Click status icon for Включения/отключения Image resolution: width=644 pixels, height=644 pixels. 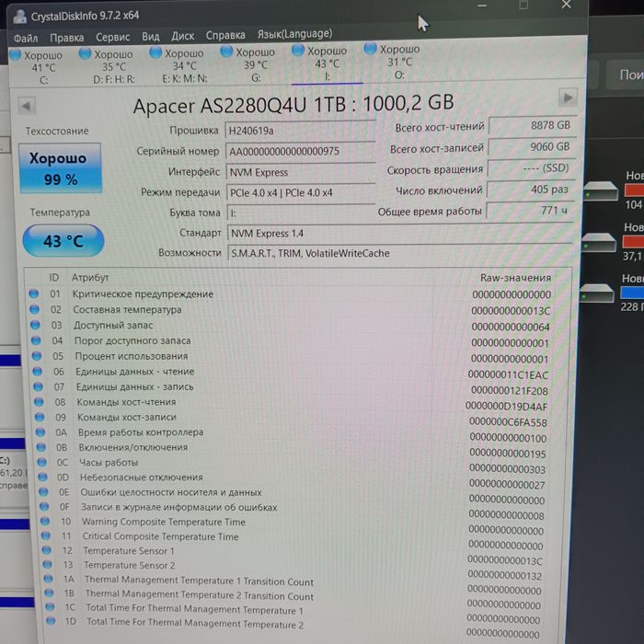(41, 447)
